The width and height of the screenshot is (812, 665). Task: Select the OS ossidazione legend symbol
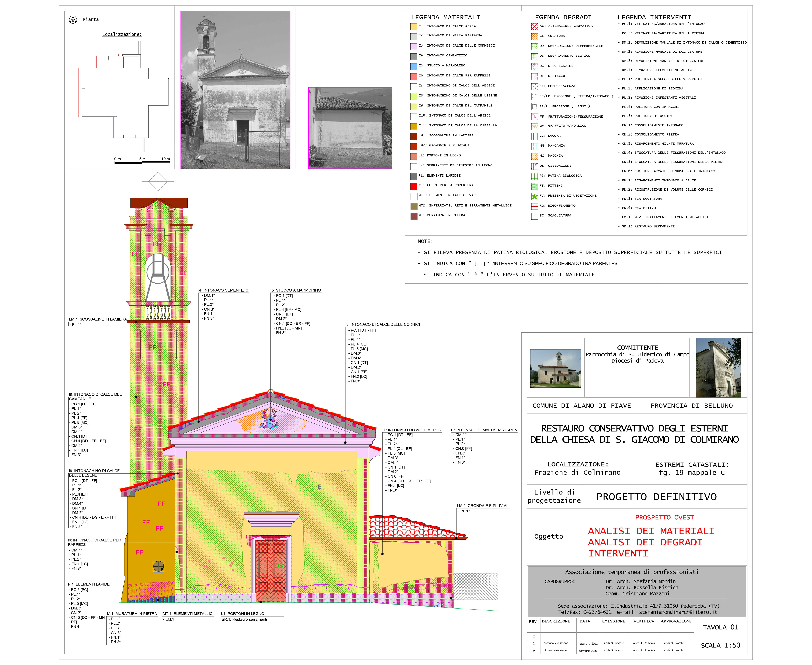click(x=534, y=166)
